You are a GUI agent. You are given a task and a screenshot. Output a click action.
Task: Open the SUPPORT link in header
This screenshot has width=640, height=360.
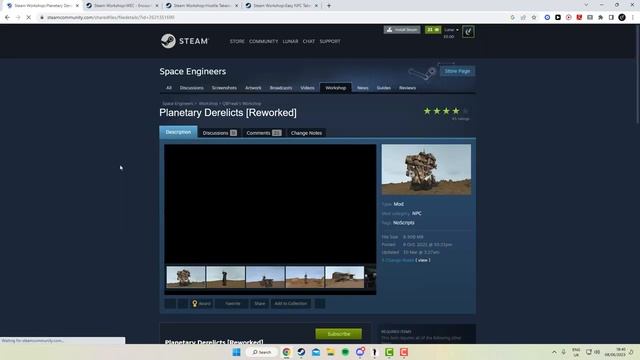click(x=330, y=42)
